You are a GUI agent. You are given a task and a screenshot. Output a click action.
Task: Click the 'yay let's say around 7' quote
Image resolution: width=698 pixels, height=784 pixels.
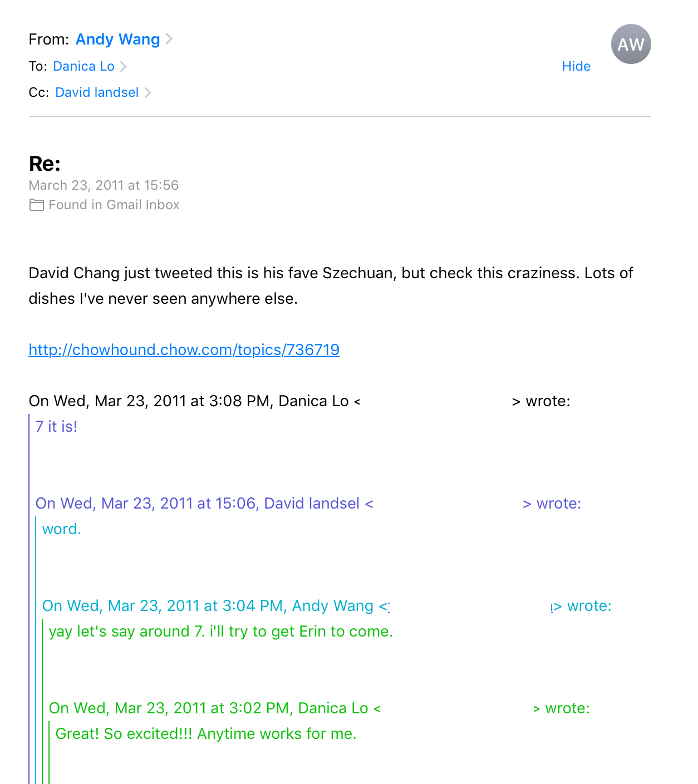pos(221,631)
